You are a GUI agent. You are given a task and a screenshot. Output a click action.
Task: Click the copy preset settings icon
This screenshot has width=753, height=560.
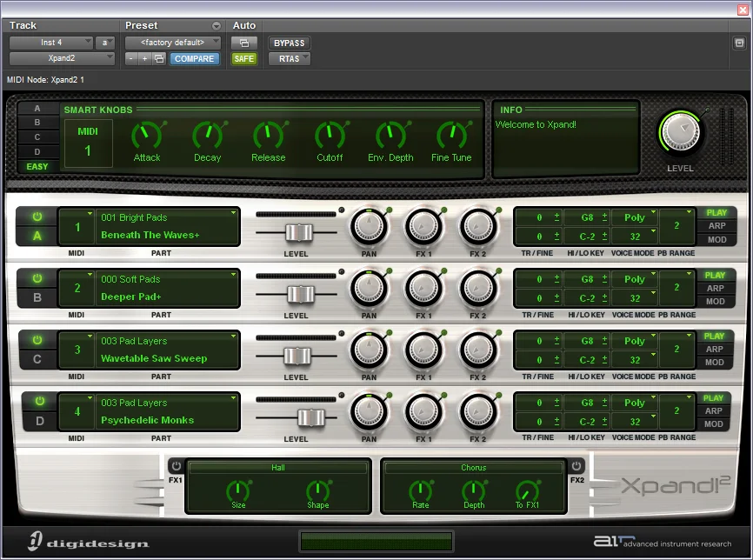pyautogui.click(x=159, y=58)
